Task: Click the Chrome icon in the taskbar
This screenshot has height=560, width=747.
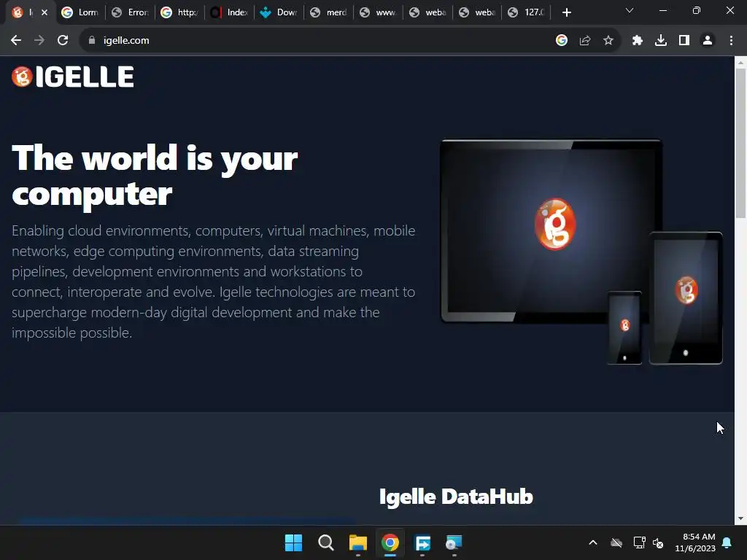Action: [x=390, y=542]
